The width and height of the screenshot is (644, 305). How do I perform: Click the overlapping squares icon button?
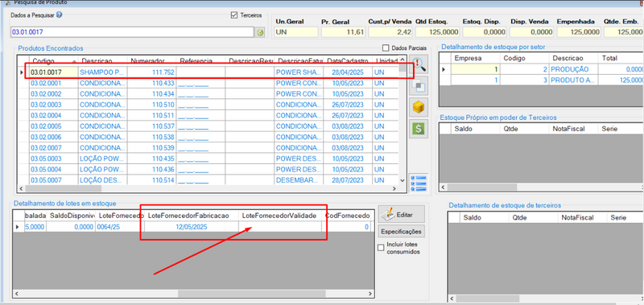tap(419, 85)
